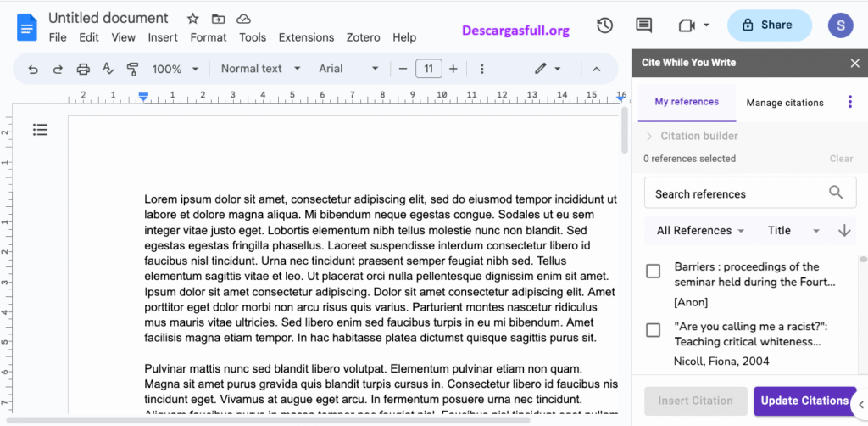Click the print icon in toolbar
The image size is (868, 426).
tap(83, 69)
